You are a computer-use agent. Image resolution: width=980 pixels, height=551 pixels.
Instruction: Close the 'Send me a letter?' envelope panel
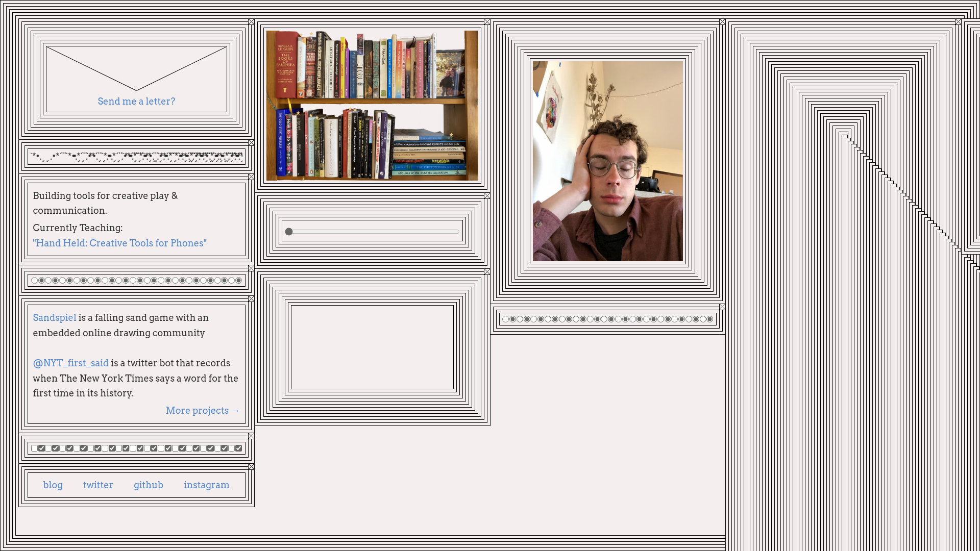click(251, 22)
